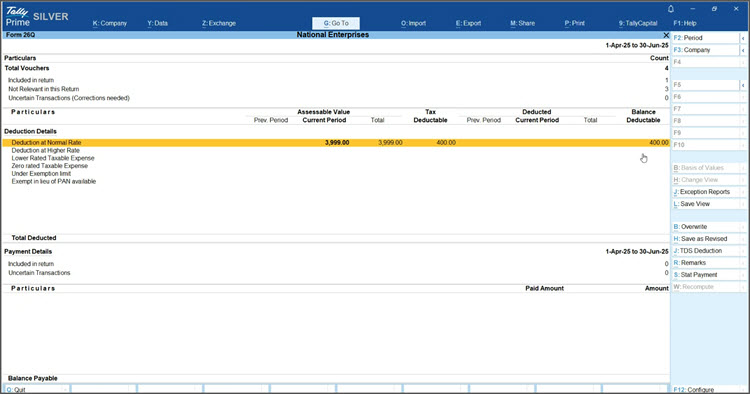Open S: Stat Payment

point(706,274)
